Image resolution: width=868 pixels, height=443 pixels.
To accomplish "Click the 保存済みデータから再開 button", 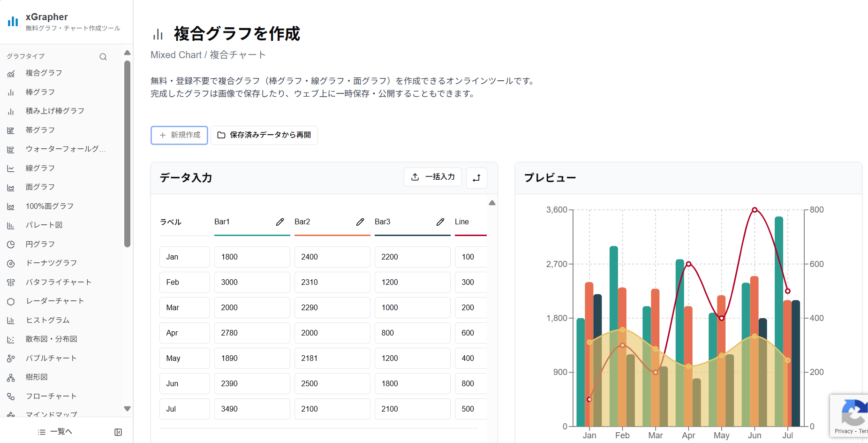I will (264, 135).
